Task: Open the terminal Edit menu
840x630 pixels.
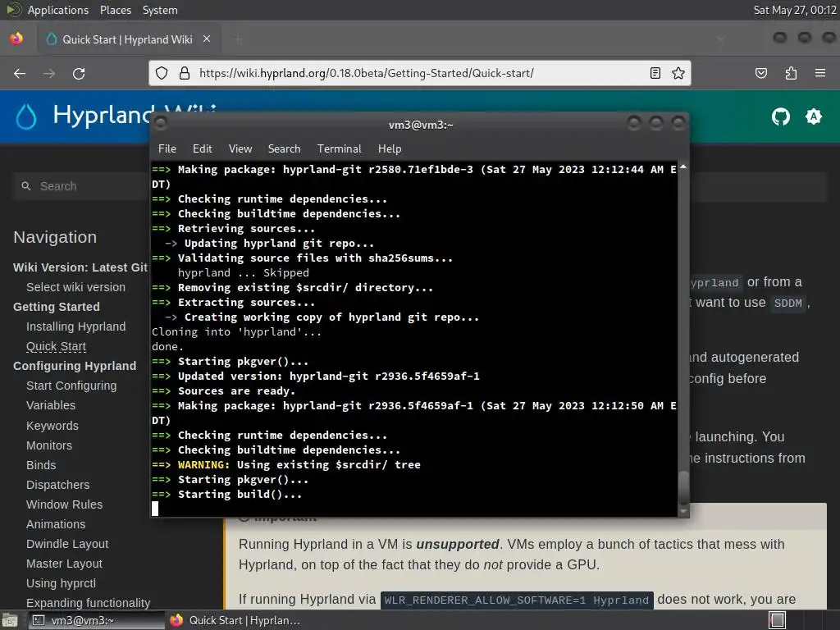Action: click(203, 149)
